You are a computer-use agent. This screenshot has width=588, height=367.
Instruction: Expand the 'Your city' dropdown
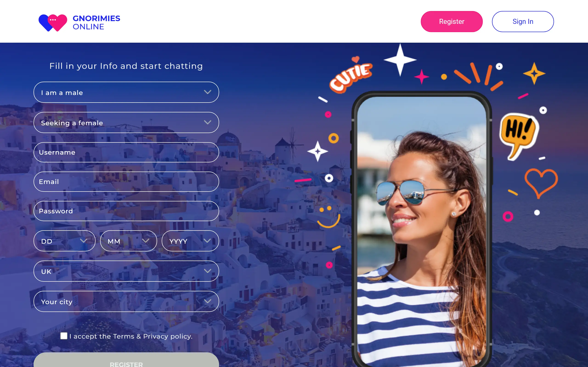[126, 301]
